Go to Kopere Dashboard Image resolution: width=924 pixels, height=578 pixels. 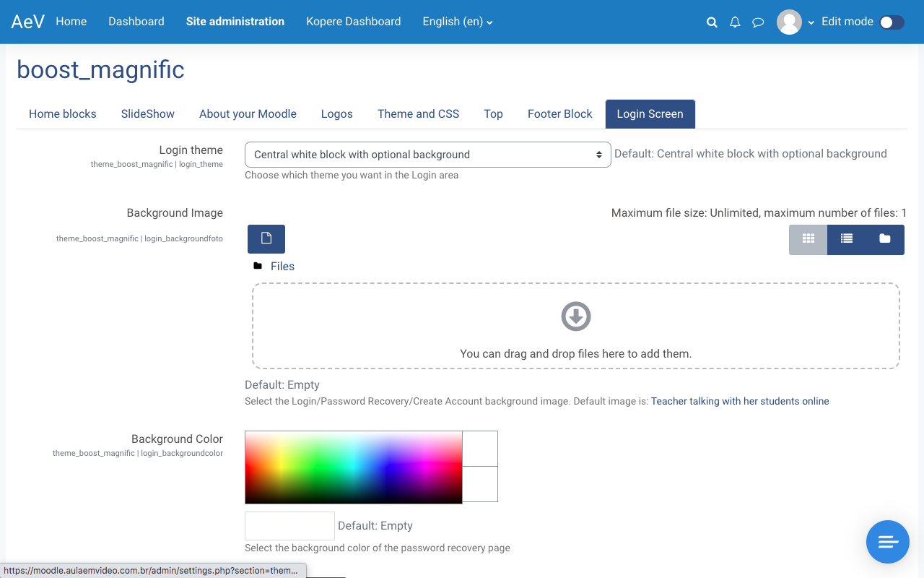[353, 22]
